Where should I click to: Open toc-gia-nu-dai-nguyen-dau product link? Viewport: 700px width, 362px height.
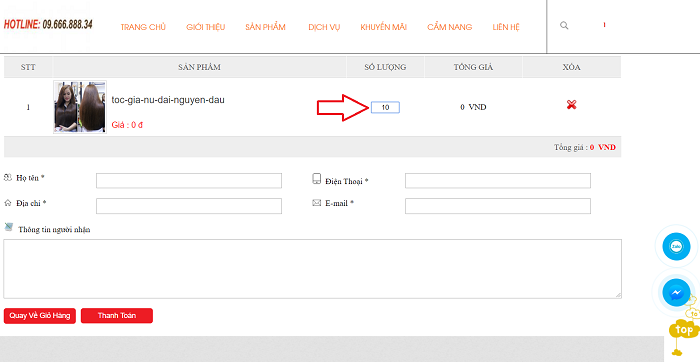coord(168,100)
